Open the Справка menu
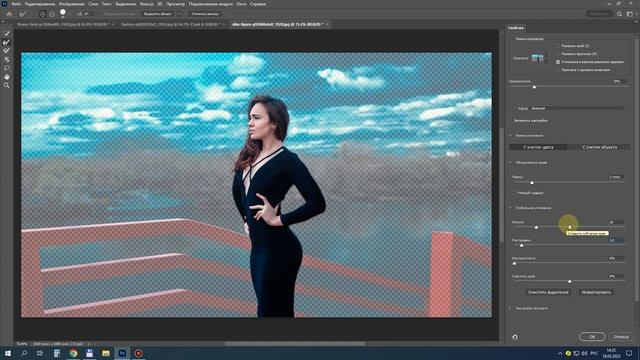Viewport: 640px width, 360px height. 258,4
